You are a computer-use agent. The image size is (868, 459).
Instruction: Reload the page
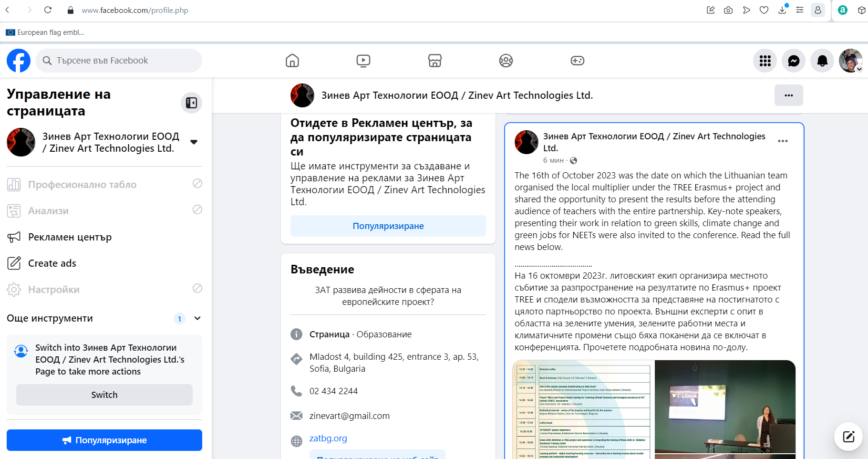tap(48, 10)
